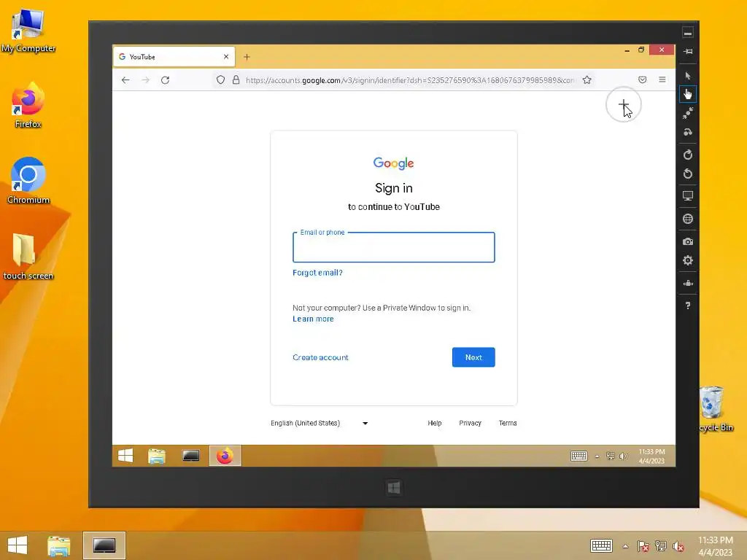
Task: Click the Firefox desktop shortcut
Action: 28,106
